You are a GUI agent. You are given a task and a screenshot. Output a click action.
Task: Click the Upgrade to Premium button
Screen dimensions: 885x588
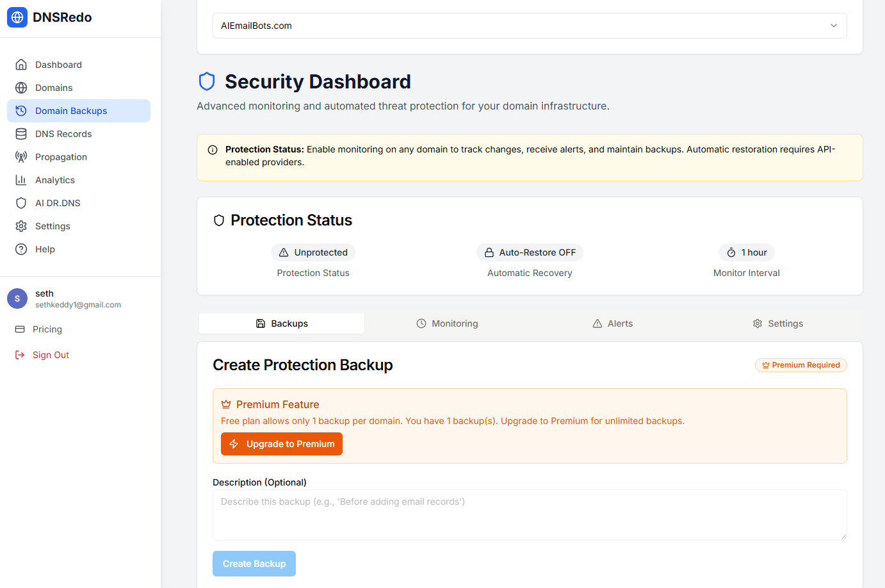tap(282, 444)
